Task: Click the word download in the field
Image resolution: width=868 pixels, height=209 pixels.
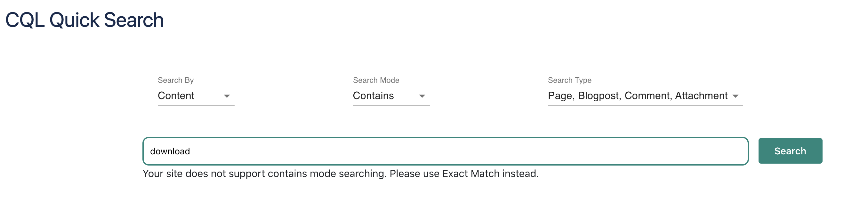Action: [170, 151]
